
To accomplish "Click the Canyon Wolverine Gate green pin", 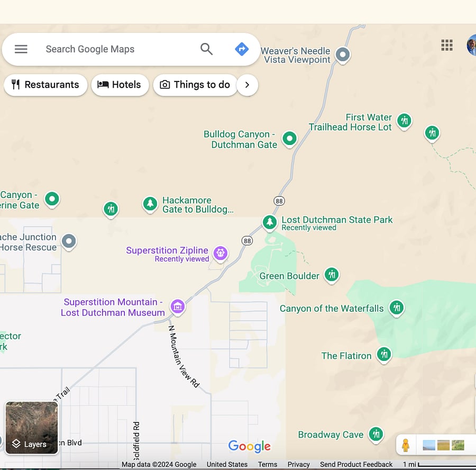I will pyautogui.click(x=52, y=200).
